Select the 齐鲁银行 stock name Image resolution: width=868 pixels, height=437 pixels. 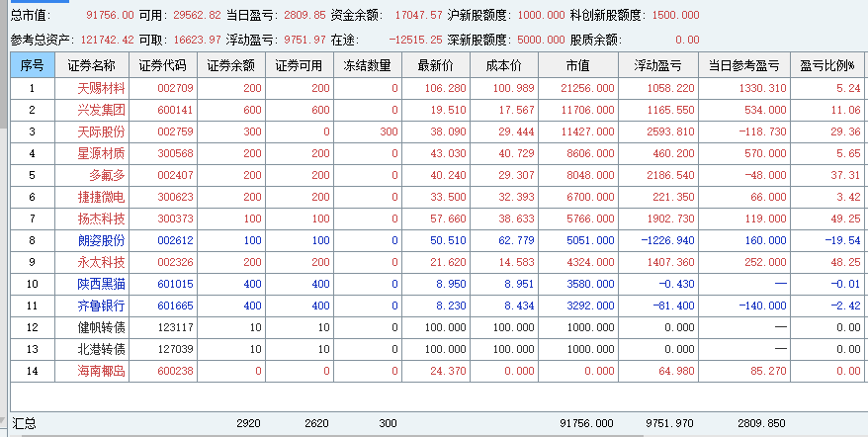[x=101, y=306]
